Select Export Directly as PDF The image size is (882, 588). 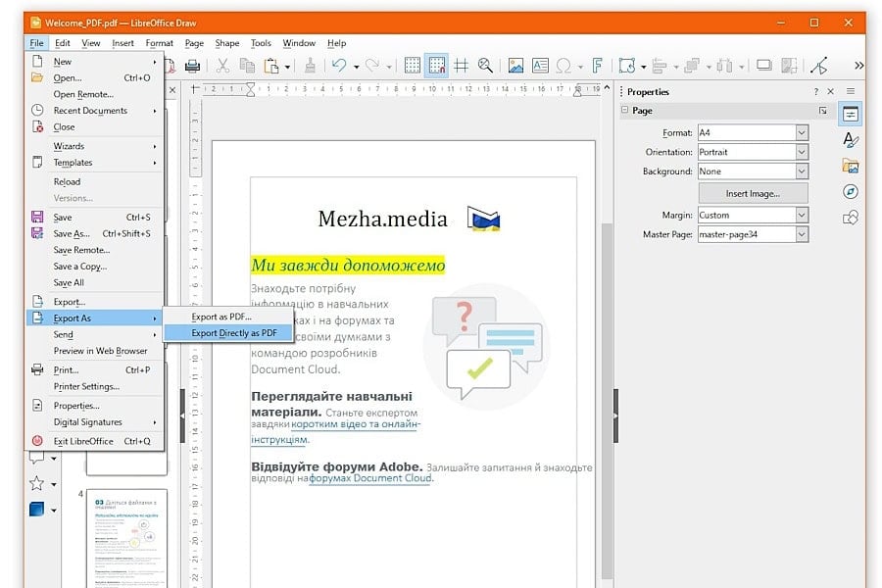click(229, 333)
